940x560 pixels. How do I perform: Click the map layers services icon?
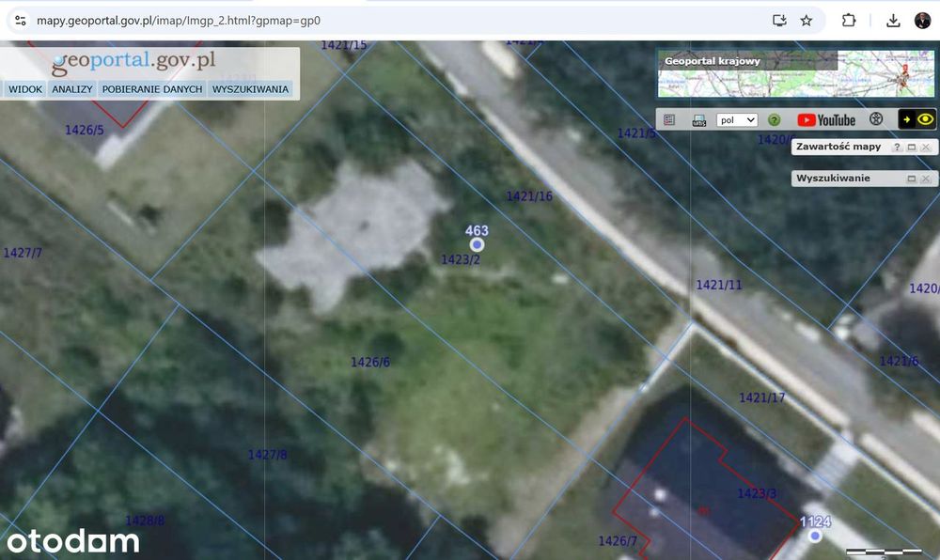point(699,119)
